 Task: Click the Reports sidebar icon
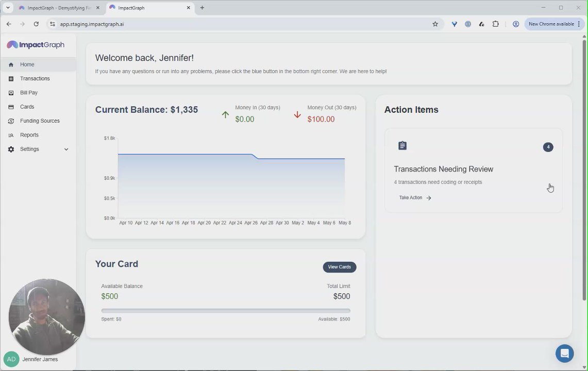pos(11,135)
